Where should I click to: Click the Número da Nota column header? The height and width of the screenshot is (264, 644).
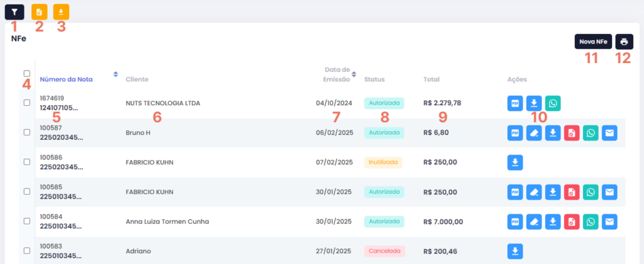(66, 79)
